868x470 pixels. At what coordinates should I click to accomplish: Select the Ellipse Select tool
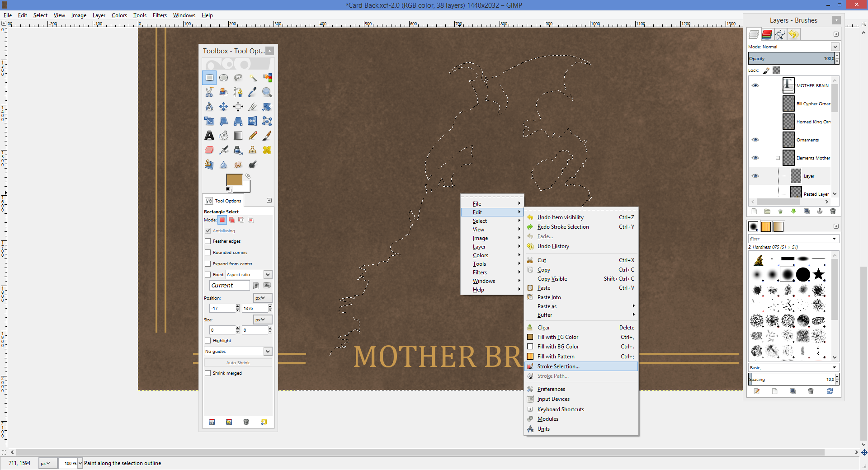(224, 78)
